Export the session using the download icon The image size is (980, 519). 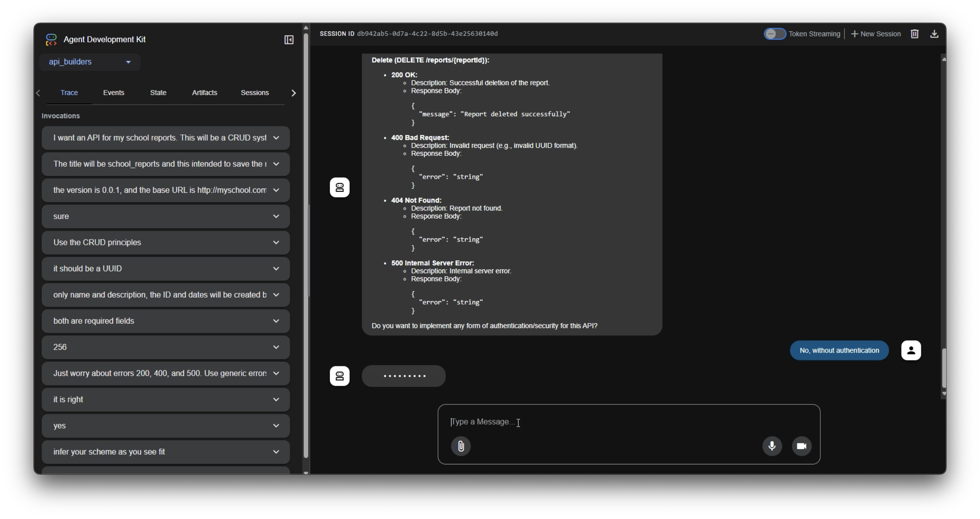935,34
